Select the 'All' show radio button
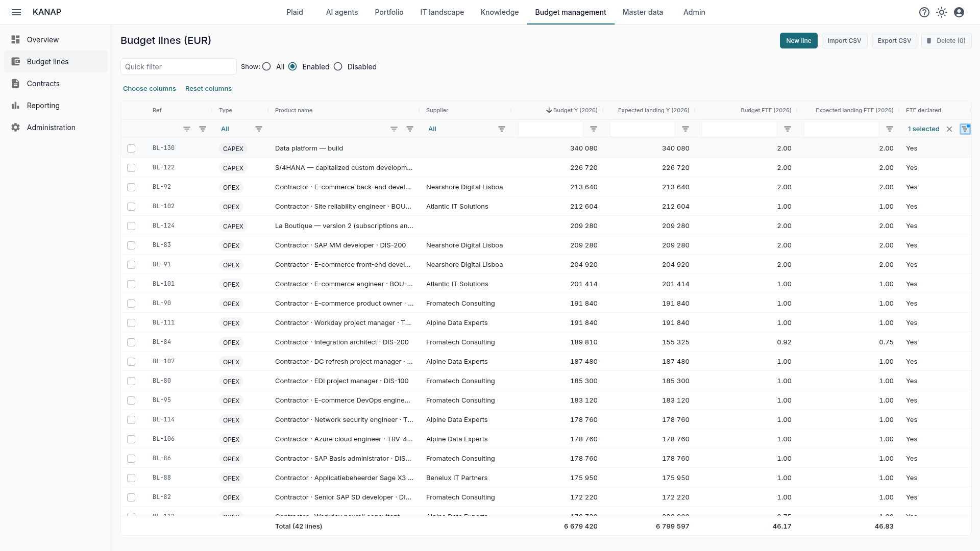 (266, 67)
